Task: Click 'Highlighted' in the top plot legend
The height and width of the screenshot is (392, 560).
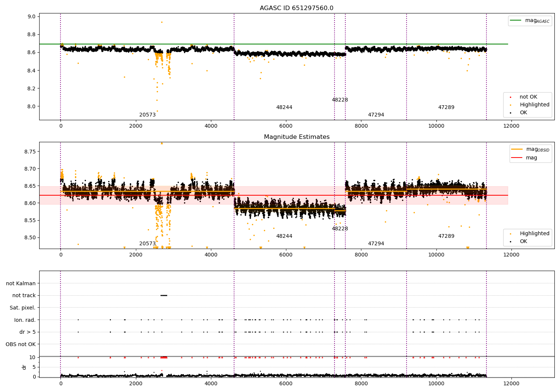Action: click(535, 105)
